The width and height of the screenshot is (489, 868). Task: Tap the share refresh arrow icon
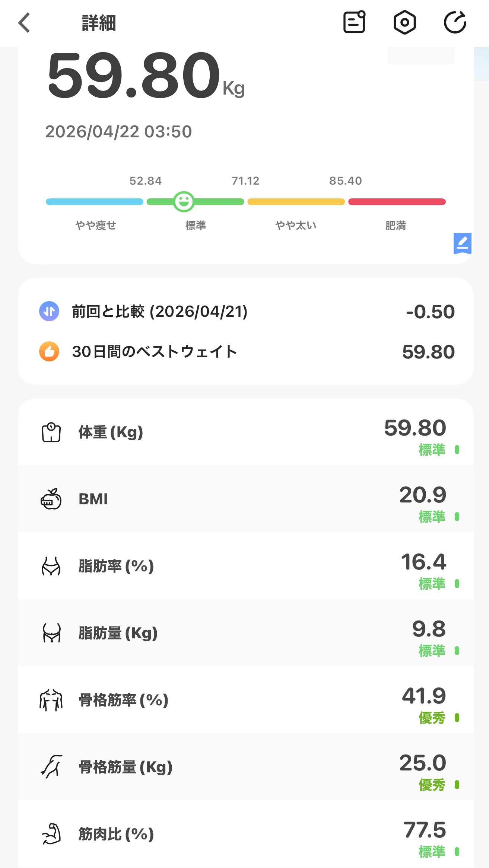tap(455, 23)
